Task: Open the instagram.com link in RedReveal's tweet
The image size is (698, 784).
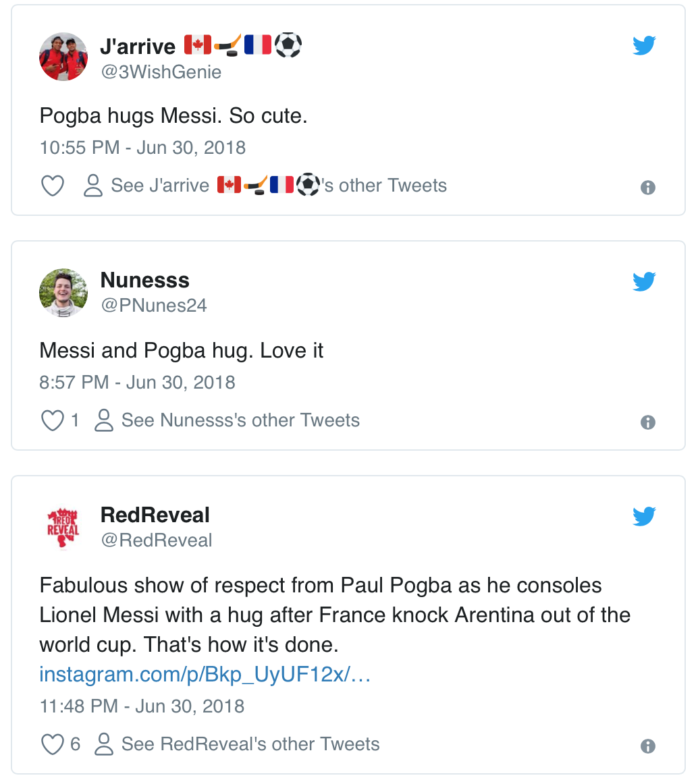Action: pos(204,673)
